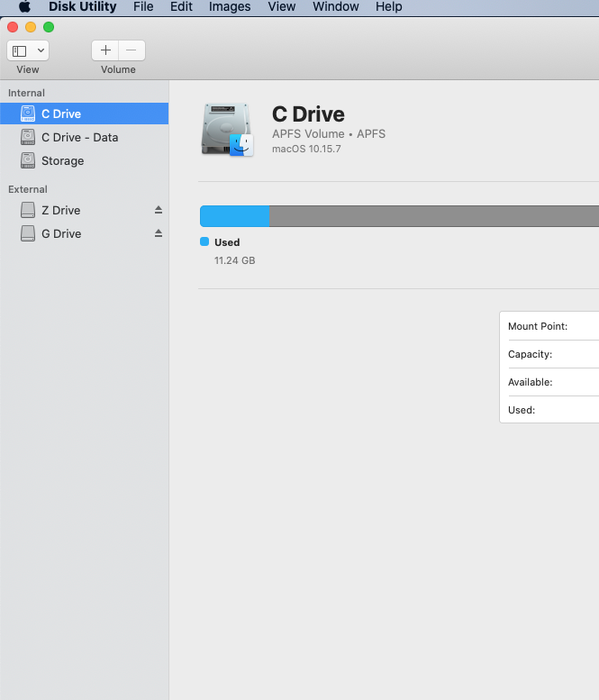Viewport: 599px width, 700px height.
Task: Open the View menu in menu bar
Action: point(282,6)
